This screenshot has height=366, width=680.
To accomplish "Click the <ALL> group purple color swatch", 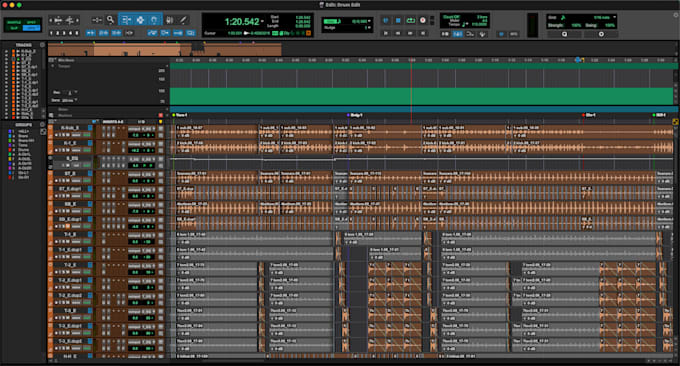I will (x=10, y=131).
